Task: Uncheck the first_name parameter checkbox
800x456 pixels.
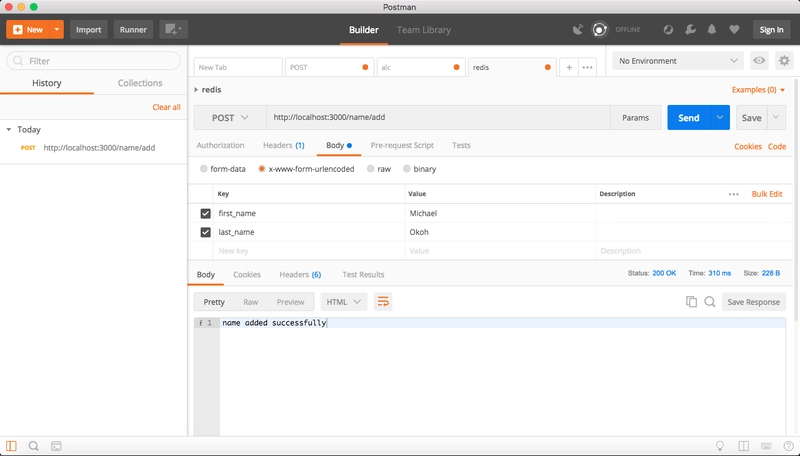Action: pyautogui.click(x=206, y=214)
